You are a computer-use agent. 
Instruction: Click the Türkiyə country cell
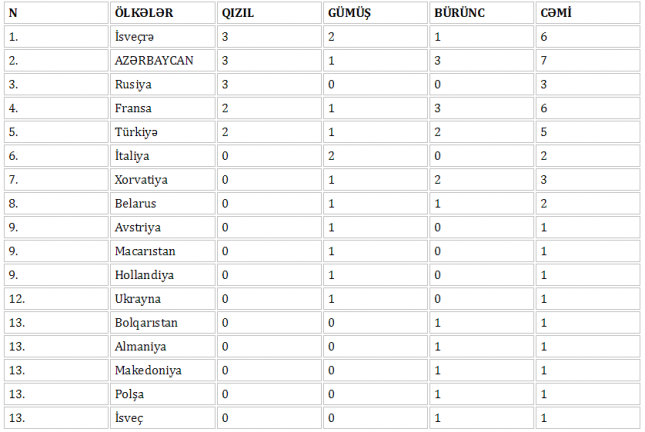pyautogui.click(x=137, y=132)
